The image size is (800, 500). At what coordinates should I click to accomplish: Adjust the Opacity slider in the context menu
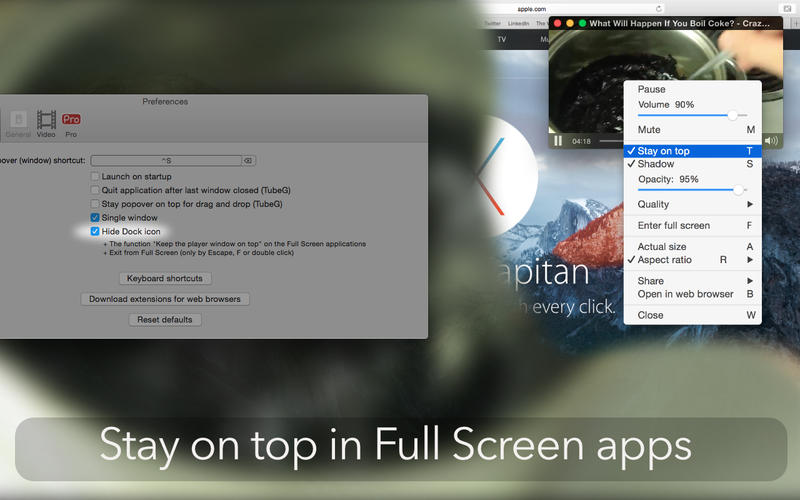pyautogui.click(x=692, y=190)
